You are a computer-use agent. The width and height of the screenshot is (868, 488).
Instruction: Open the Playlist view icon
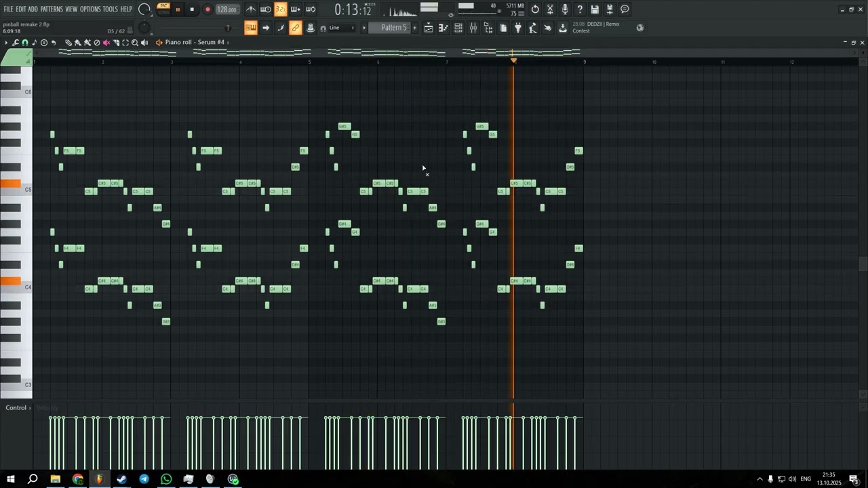tap(429, 28)
